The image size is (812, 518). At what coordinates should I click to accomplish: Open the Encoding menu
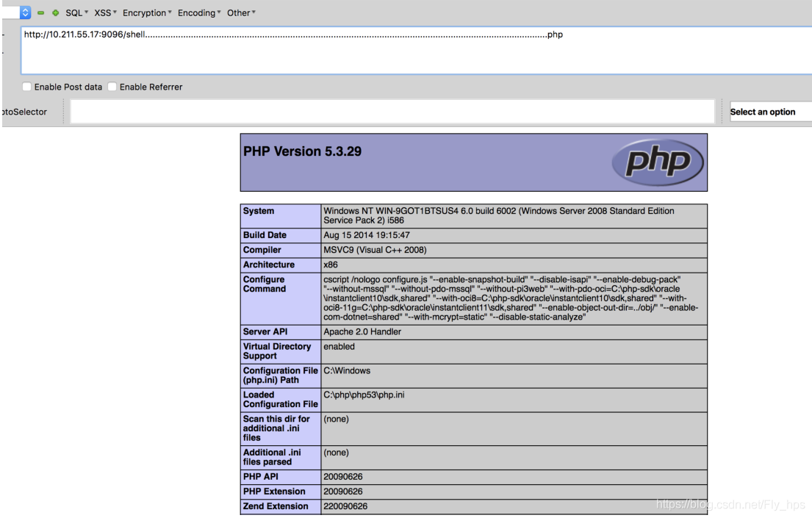coord(199,13)
